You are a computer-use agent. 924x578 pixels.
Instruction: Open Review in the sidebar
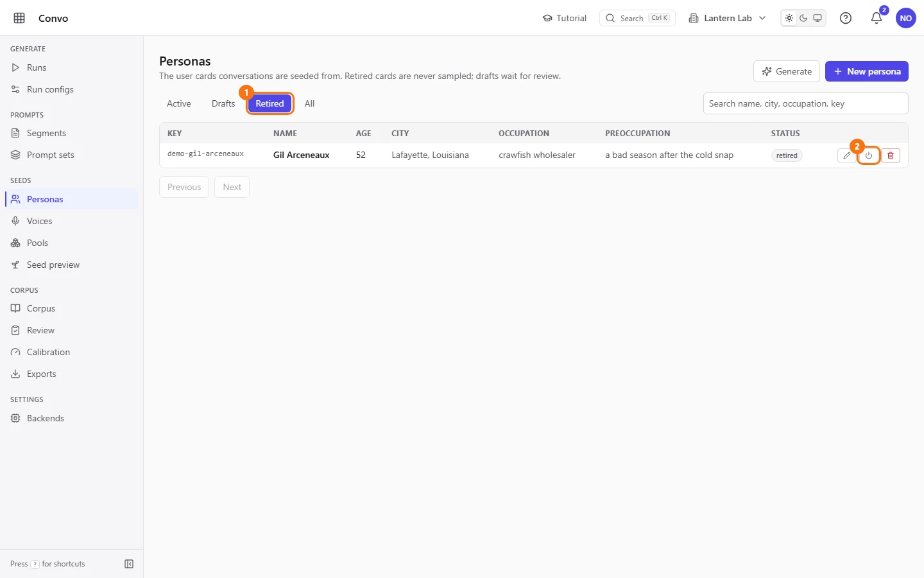[71, 330]
